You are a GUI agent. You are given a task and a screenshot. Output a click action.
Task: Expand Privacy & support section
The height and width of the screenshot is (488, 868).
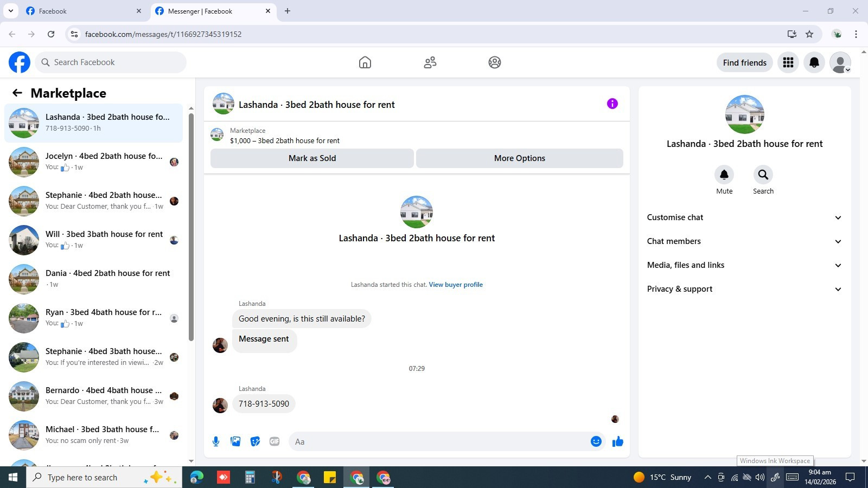pos(744,289)
